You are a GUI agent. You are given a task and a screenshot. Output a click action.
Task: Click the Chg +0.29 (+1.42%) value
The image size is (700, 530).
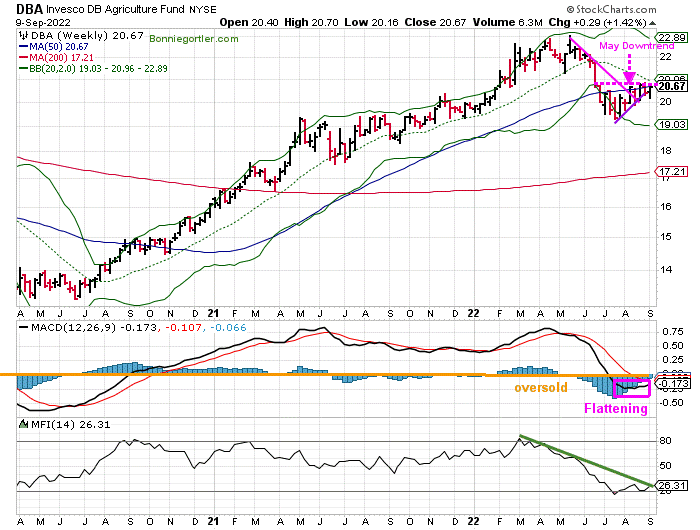click(597, 22)
